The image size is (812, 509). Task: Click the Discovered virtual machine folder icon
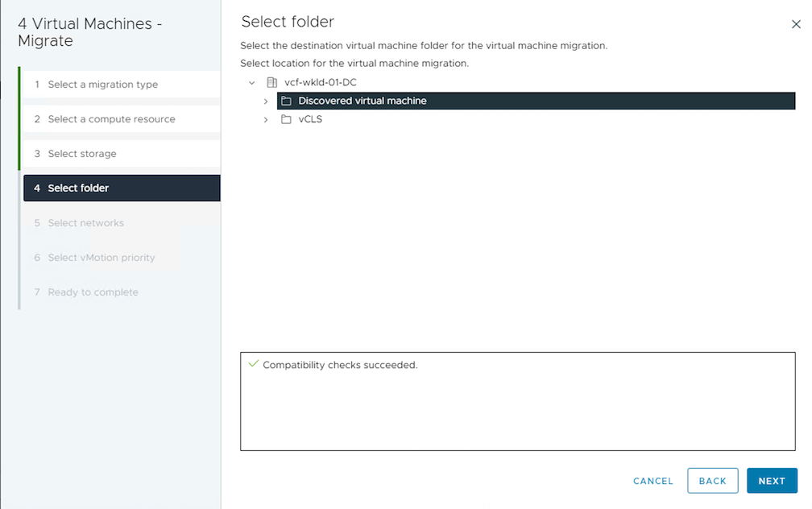[x=286, y=101]
